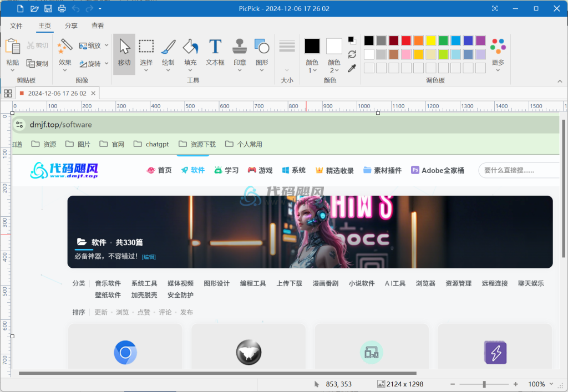Select the 2024-12-06 17 26 02 document tab
Viewport: 568px width, 392px height.
57,93
